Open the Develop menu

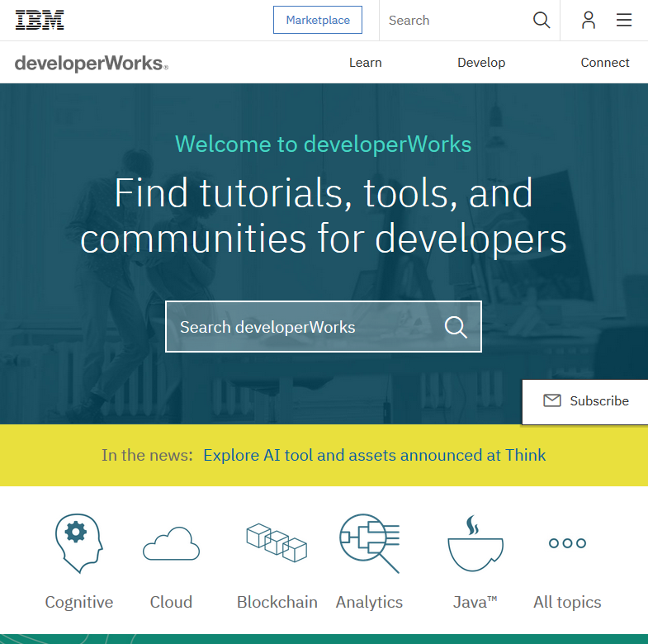point(481,63)
